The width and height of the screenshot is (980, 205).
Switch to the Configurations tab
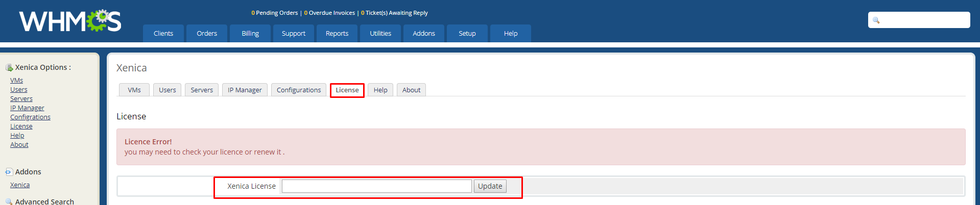click(299, 90)
